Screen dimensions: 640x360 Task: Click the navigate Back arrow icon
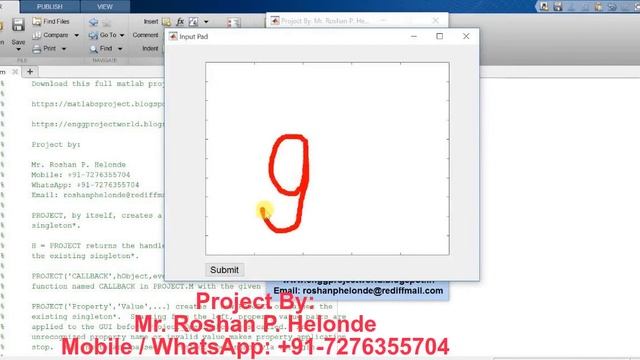pyautogui.click(x=93, y=22)
